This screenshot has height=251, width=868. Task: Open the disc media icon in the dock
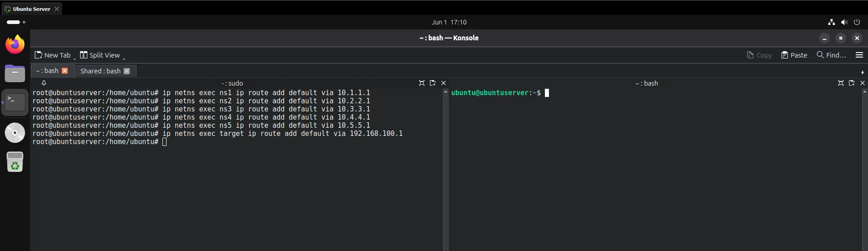(x=15, y=133)
